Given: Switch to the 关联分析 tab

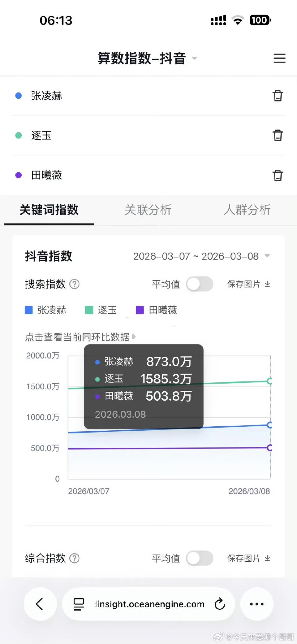Looking at the screenshot, I should [148, 210].
